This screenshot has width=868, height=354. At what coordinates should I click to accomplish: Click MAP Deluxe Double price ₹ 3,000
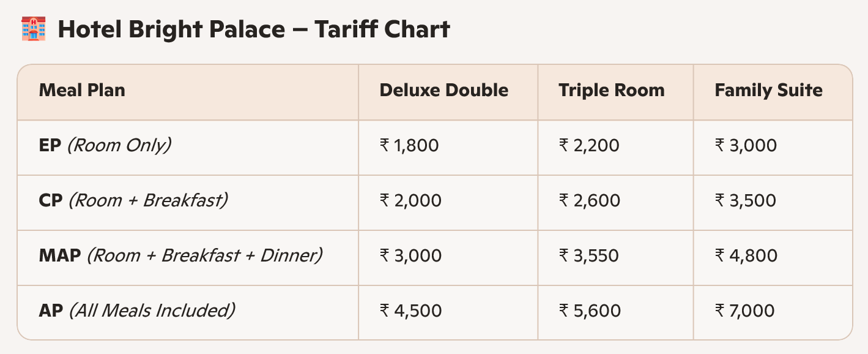pyautogui.click(x=410, y=256)
